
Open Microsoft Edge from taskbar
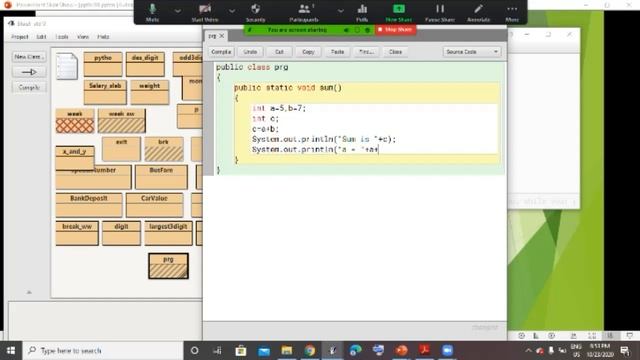point(356,351)
